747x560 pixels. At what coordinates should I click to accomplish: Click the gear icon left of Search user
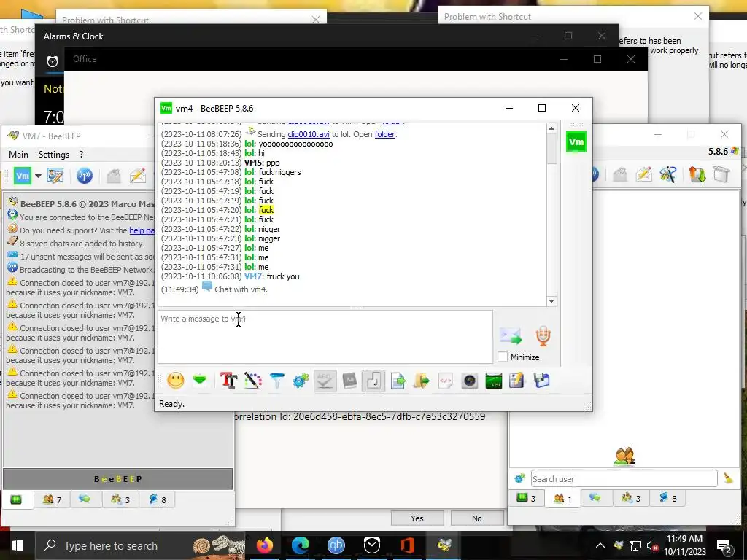[x=519, y=478]
